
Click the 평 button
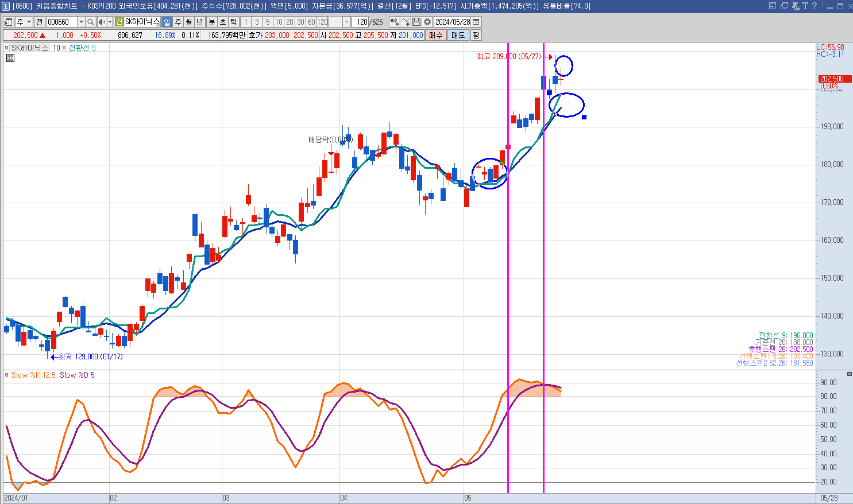[x=476, y=35]
